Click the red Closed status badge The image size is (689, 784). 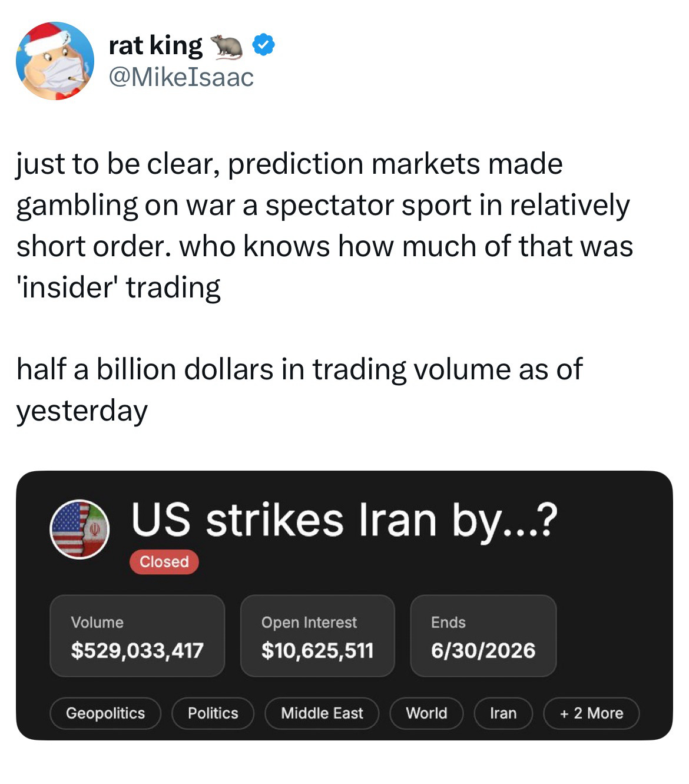[x=164, y=562]
